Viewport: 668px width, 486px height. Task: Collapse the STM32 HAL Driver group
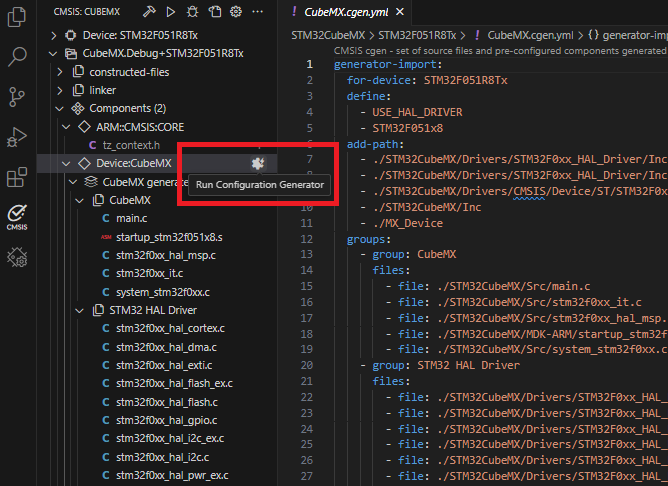[x=80, y=311]
